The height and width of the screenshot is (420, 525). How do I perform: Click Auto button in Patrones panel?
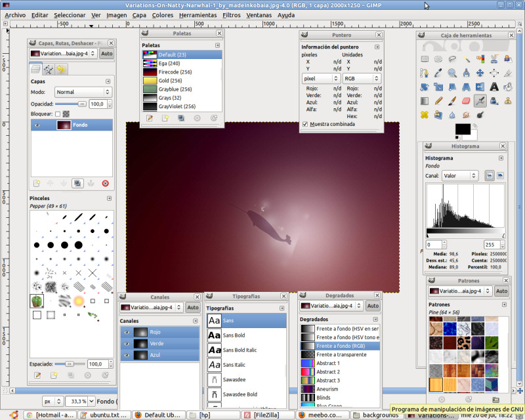pyautogui.click(x=501, y=291)
